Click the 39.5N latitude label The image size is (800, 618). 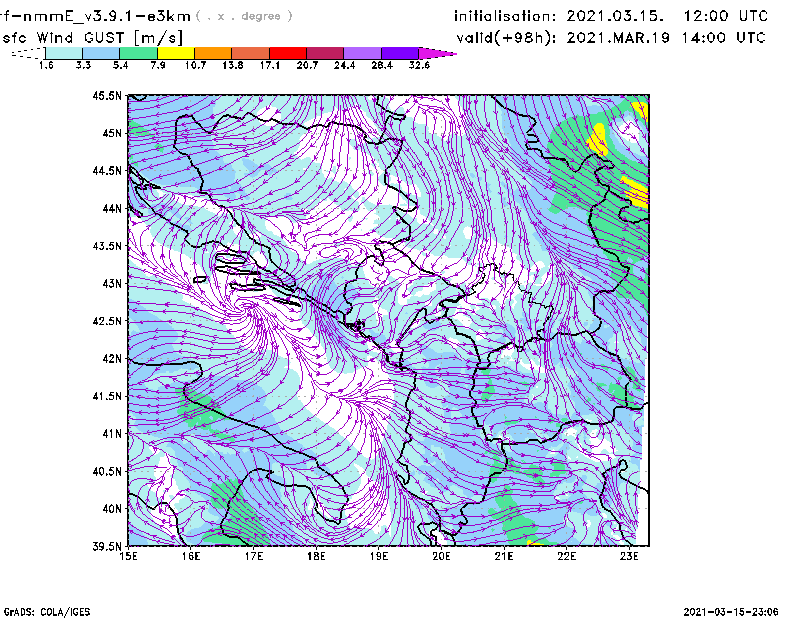coord(107,547)
